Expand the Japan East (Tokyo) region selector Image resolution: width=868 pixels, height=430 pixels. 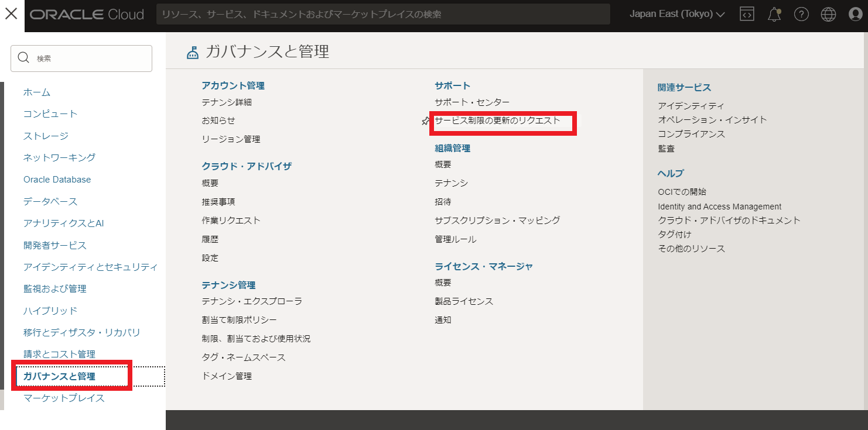677,14
